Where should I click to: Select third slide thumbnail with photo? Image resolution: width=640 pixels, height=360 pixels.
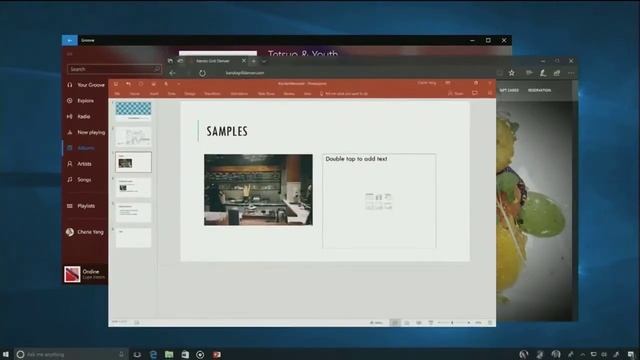tap(133, 162)
